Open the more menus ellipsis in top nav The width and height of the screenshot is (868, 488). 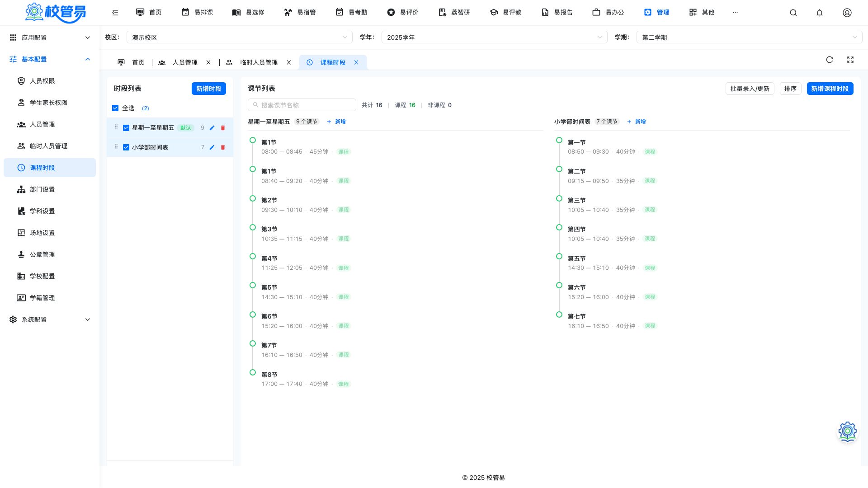tap(735, 13)
